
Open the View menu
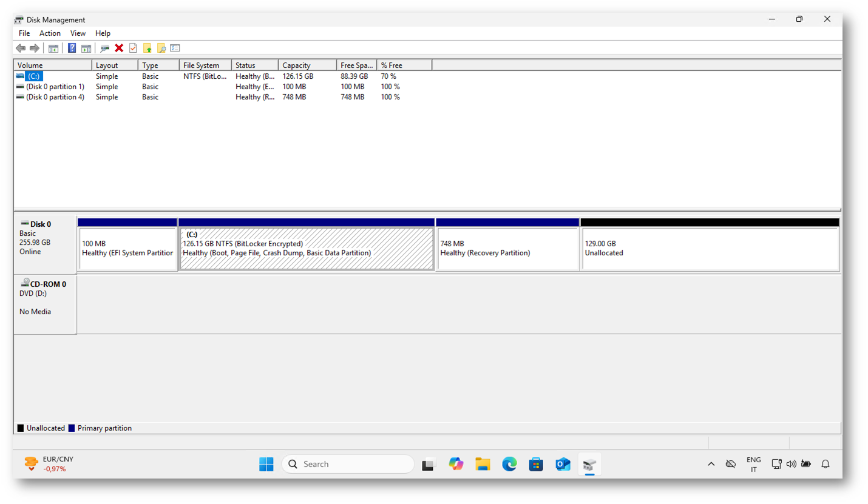pyautogui.click(x=78, y=33)
